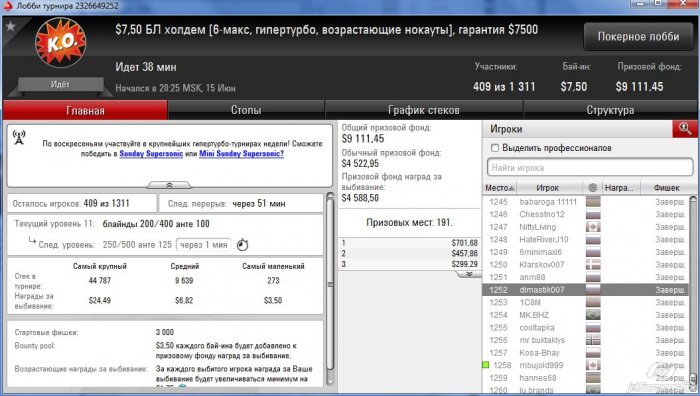This screenshot has width=700, height=396.
Task: Collapse the news banner with the up chevron
Action: [x=169, y=184]
